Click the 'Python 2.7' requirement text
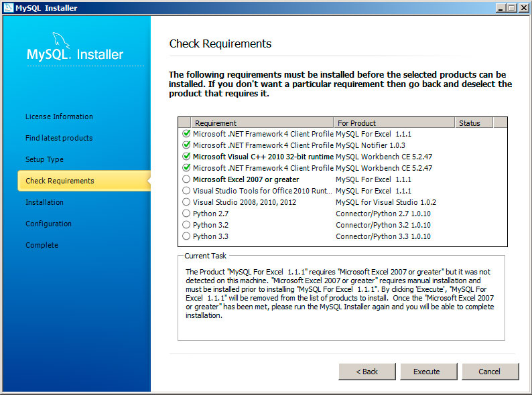Screen dimensions: 532x395 210,214
